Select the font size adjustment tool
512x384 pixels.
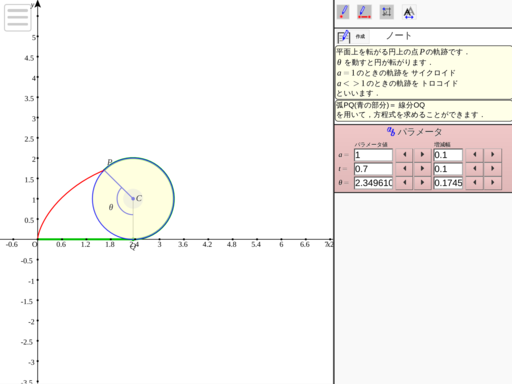409,12
